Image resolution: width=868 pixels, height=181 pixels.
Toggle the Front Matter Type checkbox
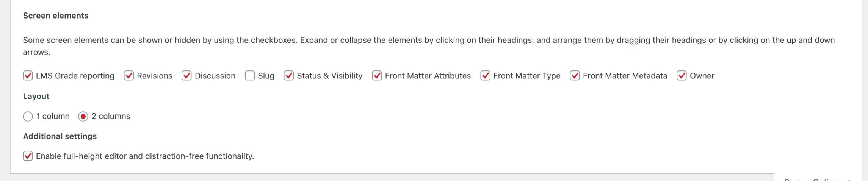pos(485,76)
